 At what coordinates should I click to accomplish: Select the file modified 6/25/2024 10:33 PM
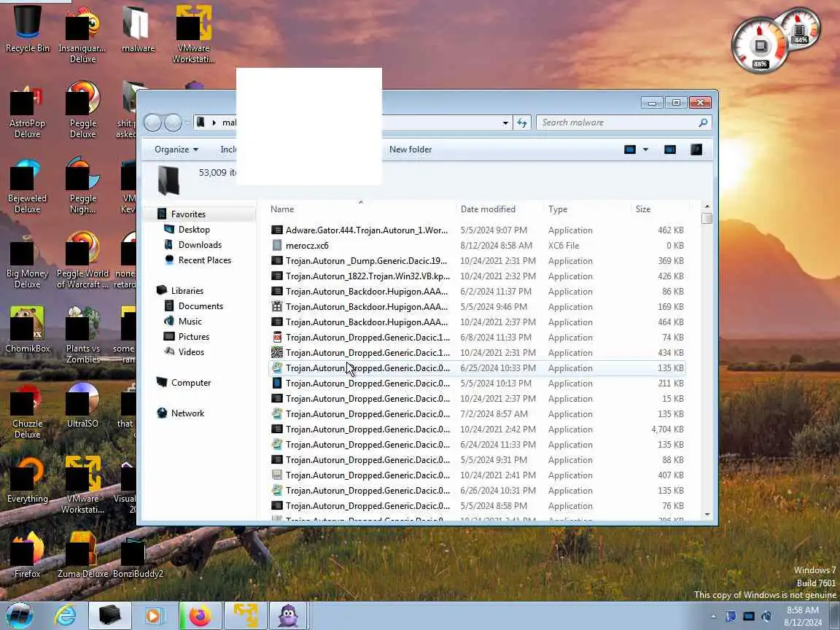477,368
